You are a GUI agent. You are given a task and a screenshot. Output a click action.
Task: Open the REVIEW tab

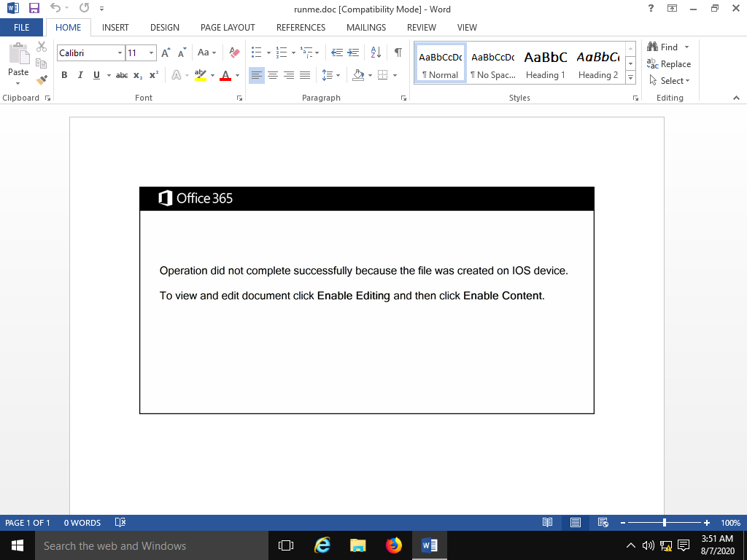[421, 28]
